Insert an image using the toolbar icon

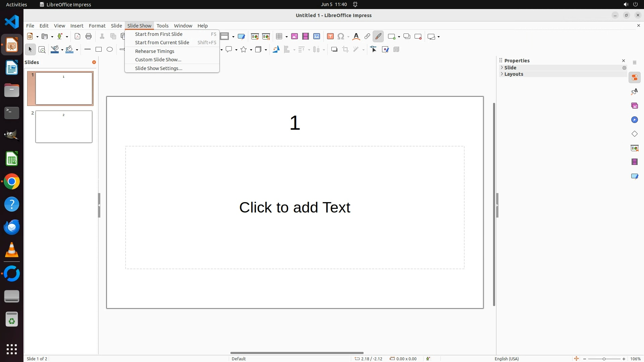coord(294,37)
